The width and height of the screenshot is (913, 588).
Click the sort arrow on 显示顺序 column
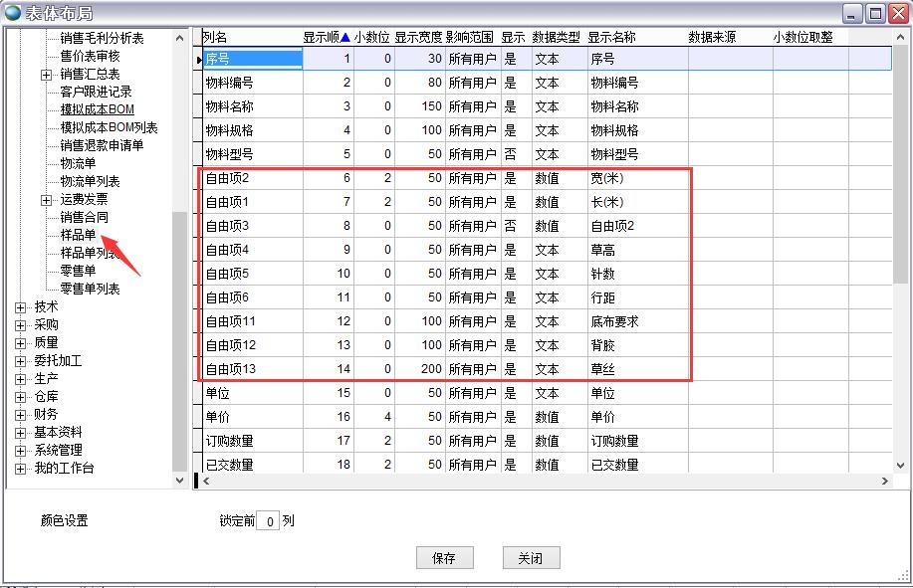tap(345, 38)
